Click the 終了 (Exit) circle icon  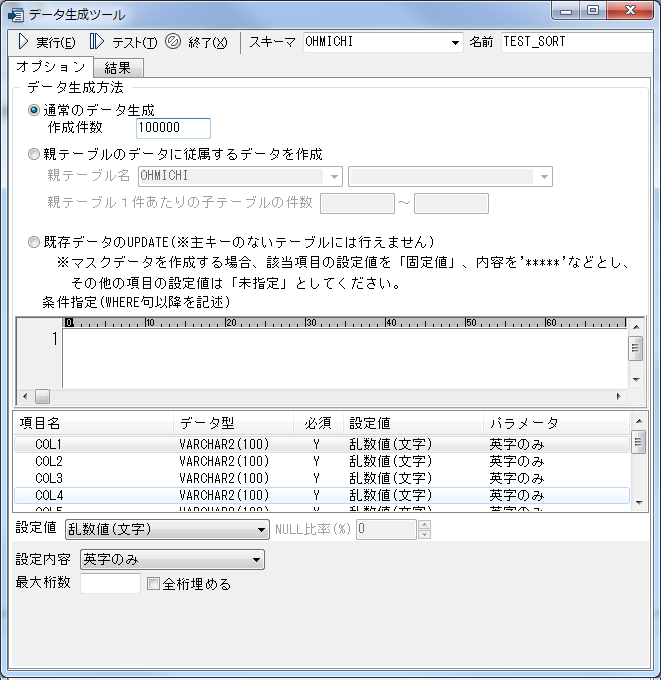coord(172,42)
